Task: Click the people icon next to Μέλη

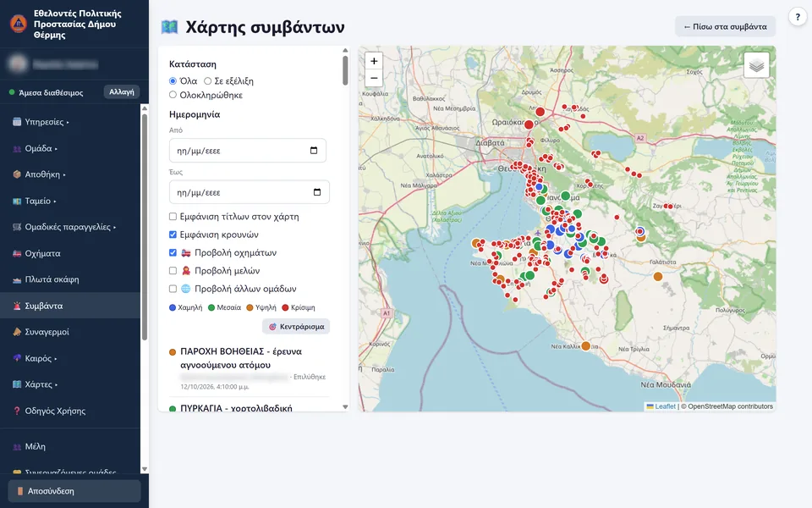Action: (x=17, y=446)
